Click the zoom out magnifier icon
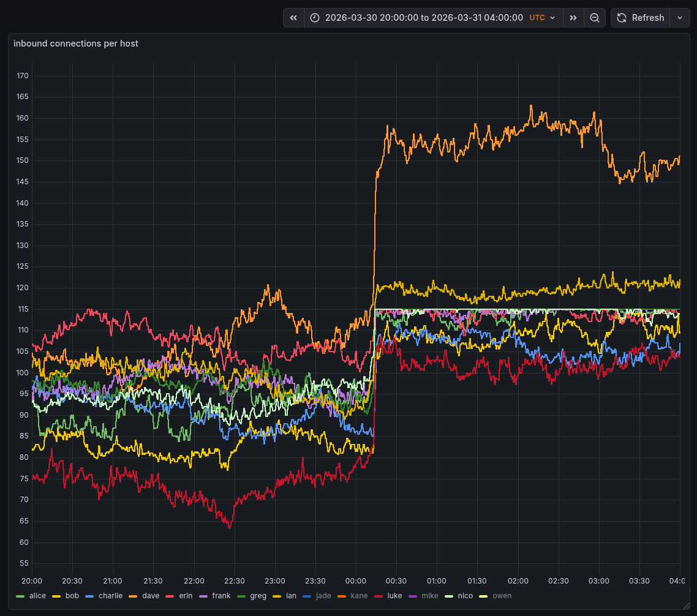The height and width of the screenshot is (616, 697). point(594,18)
